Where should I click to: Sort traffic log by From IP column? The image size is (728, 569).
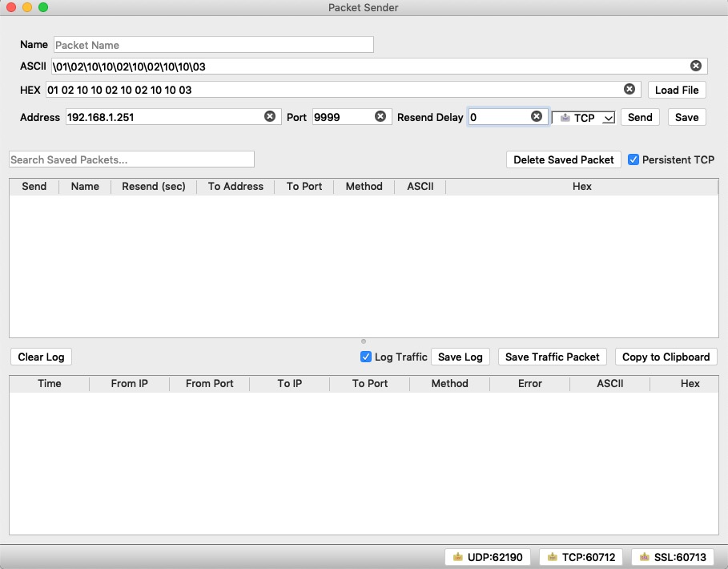[129, 384]
